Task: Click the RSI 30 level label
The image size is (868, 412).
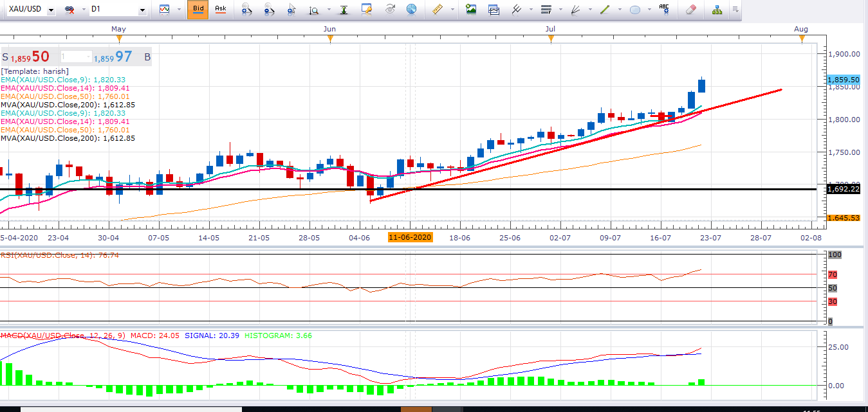Action: click(x=833, y=301)
